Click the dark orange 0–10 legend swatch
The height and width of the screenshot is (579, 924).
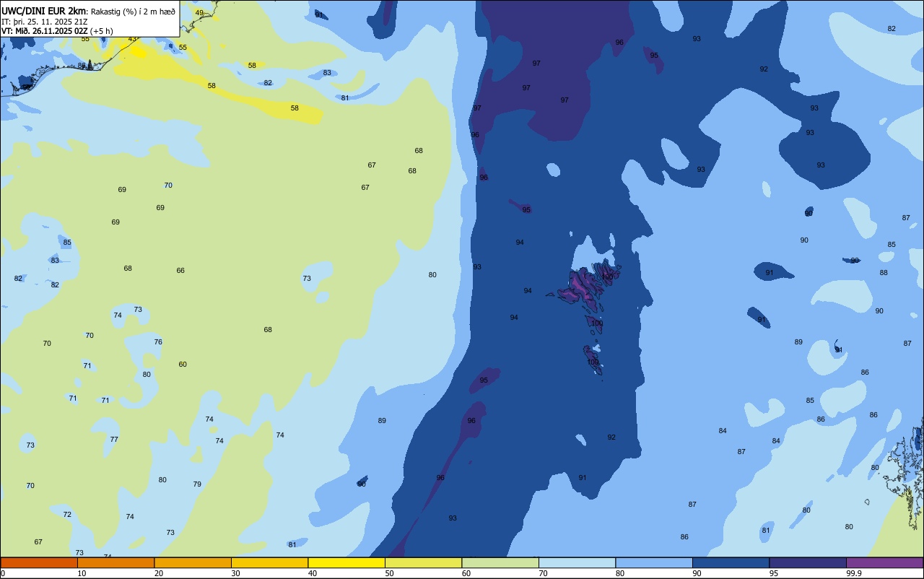click(39, 562)
